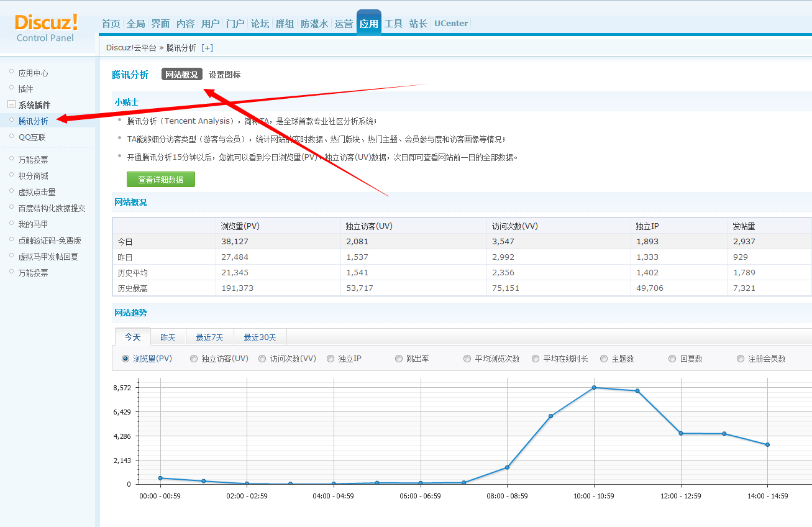Select 腾讯分析 in the sidebar
The width and height of the screenshot is (812, 527).
33,121
